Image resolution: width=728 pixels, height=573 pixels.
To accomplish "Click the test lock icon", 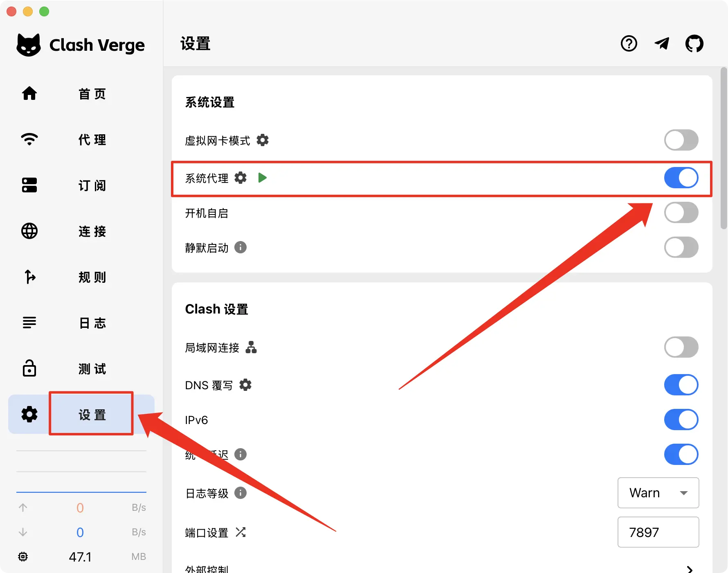I will [29, 368].
